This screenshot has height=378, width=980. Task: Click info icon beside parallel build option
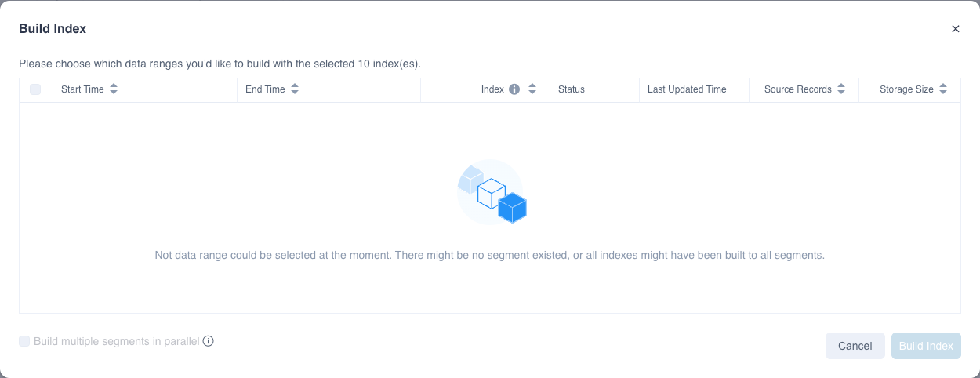(209, 341)
